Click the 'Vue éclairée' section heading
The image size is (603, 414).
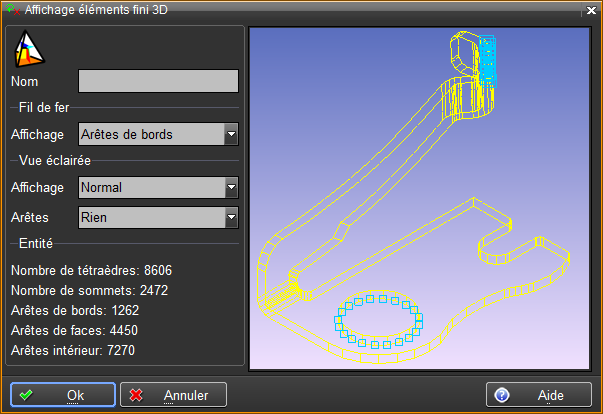pos(55,161)
